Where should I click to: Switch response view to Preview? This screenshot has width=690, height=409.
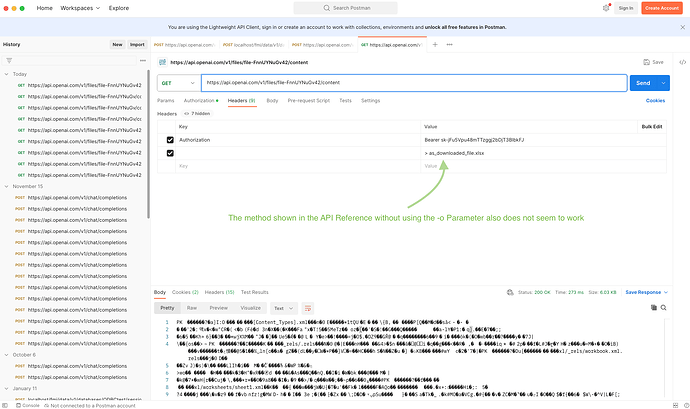pyautogui.click(x=219, y=308)
